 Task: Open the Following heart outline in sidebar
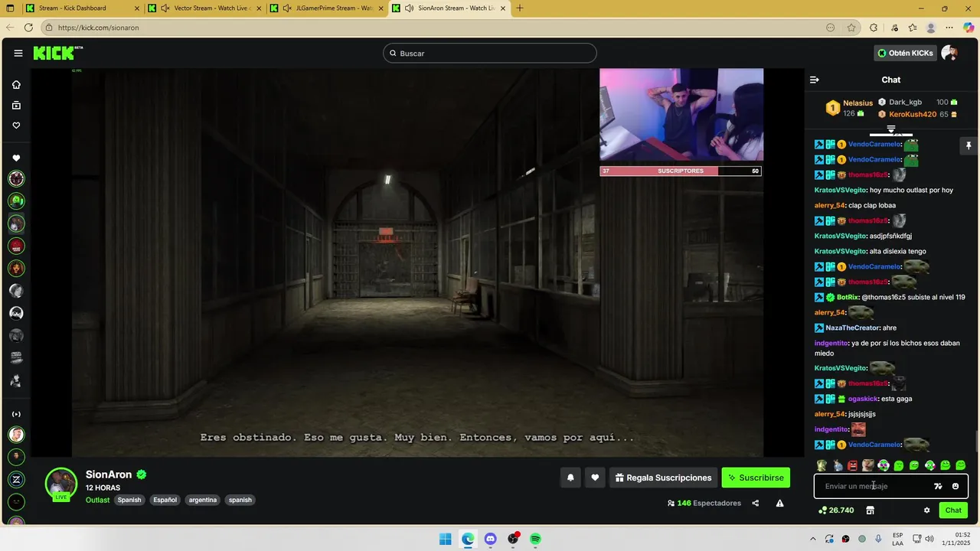(16, 126)
